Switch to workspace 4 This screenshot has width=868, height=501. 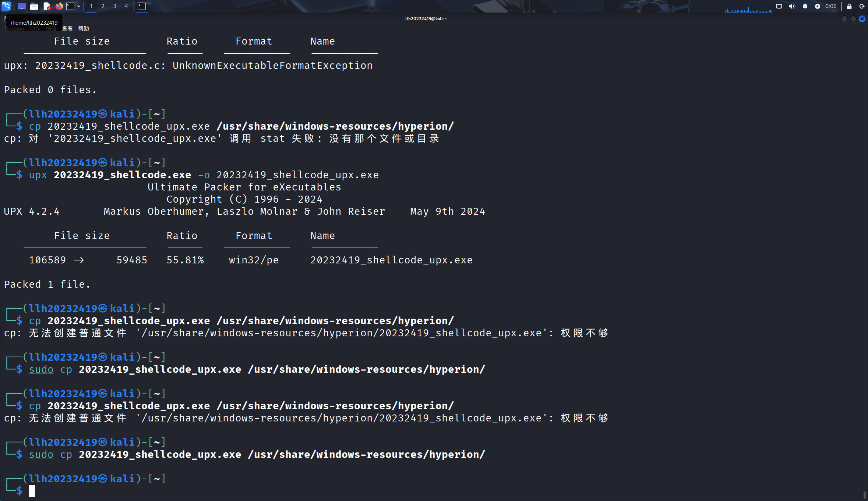126,6
